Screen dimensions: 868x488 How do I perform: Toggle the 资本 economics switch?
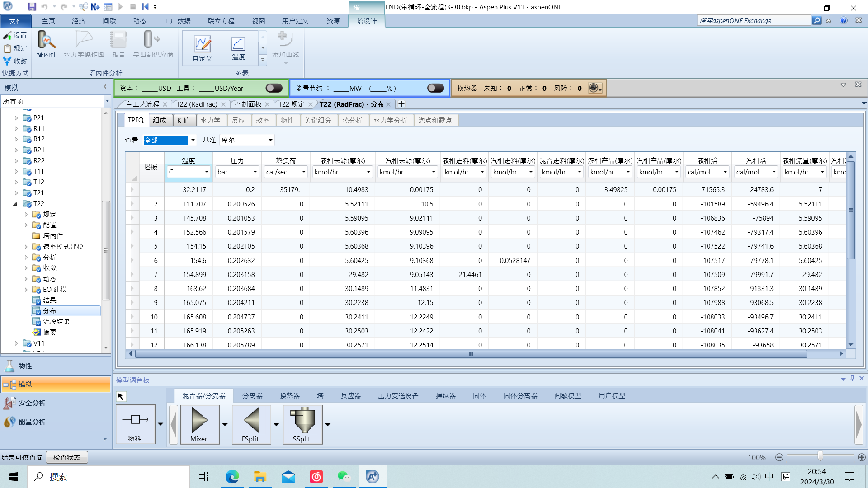[274, 88]
